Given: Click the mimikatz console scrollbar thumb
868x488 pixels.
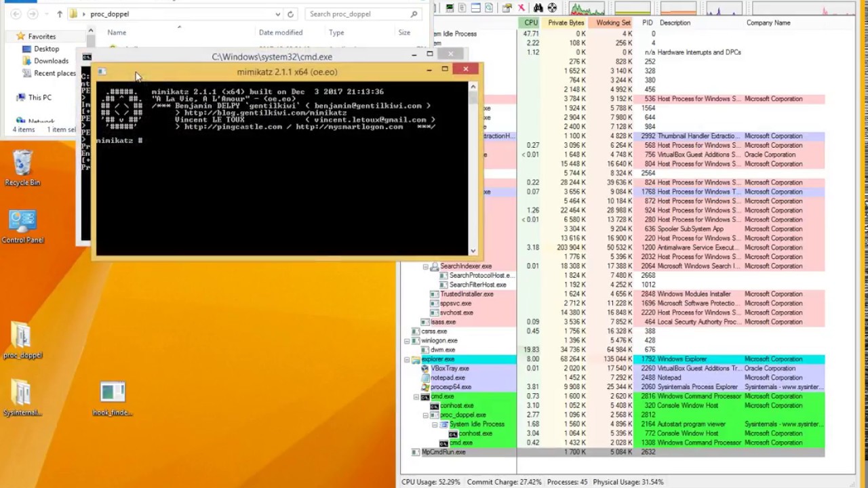Looking at the screenshot, I should pos(473,98).
